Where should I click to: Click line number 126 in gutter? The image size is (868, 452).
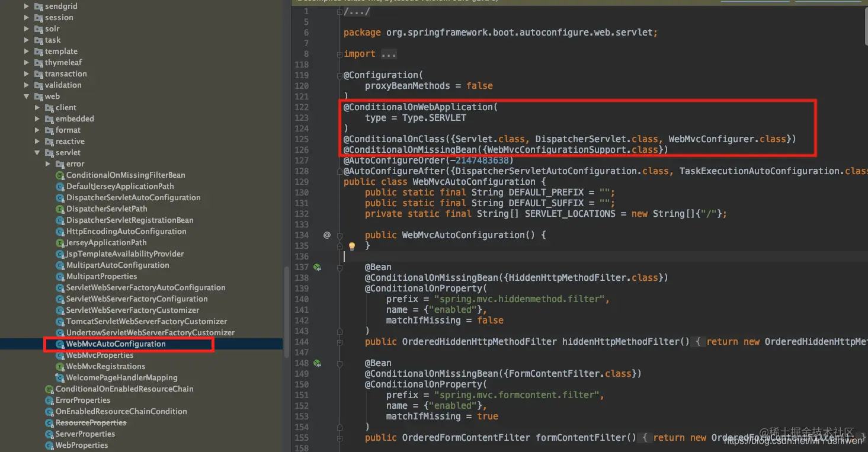click(x=302, y=150)
